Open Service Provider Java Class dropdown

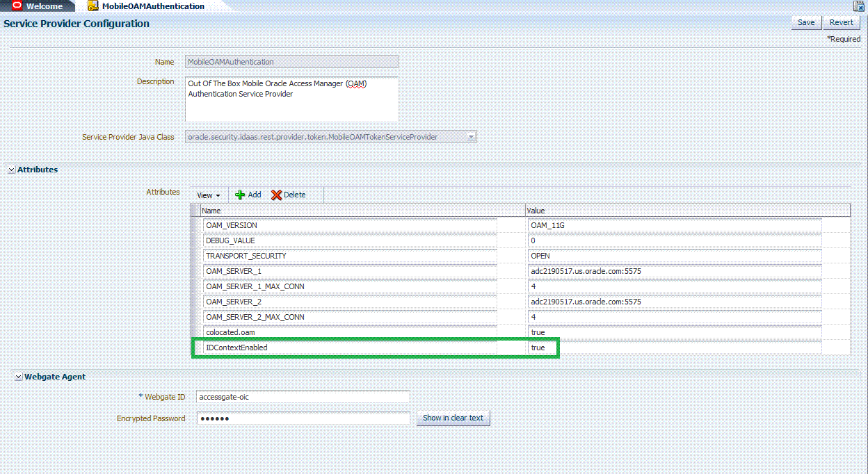click(x=471, y=137)
